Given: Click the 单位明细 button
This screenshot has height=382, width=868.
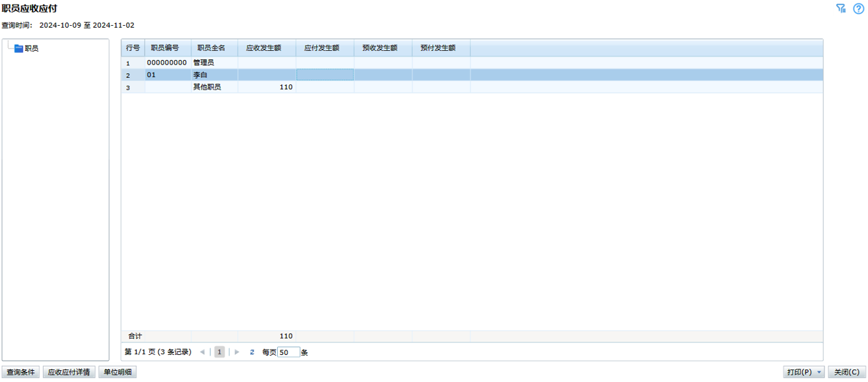Looking at the screenshot, I should 117,373.
